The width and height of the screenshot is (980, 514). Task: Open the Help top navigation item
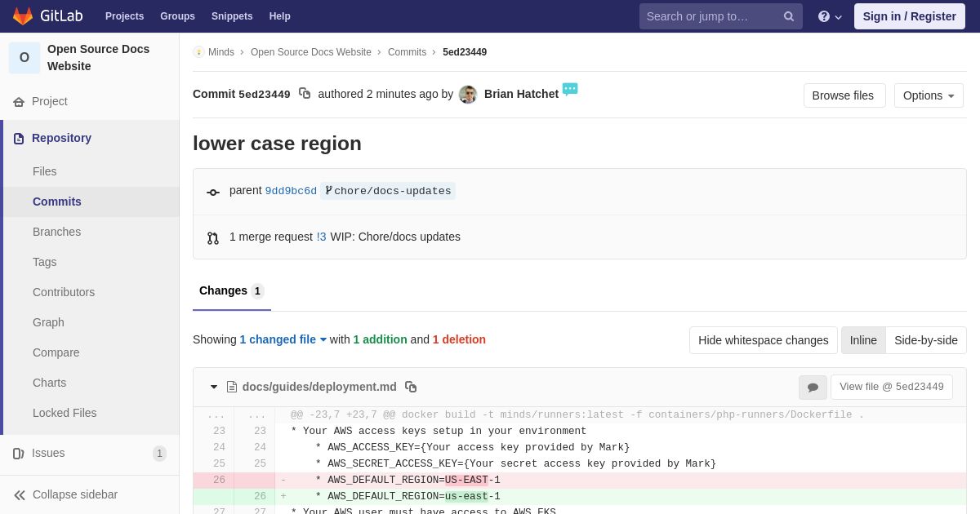tap(280, 16)
